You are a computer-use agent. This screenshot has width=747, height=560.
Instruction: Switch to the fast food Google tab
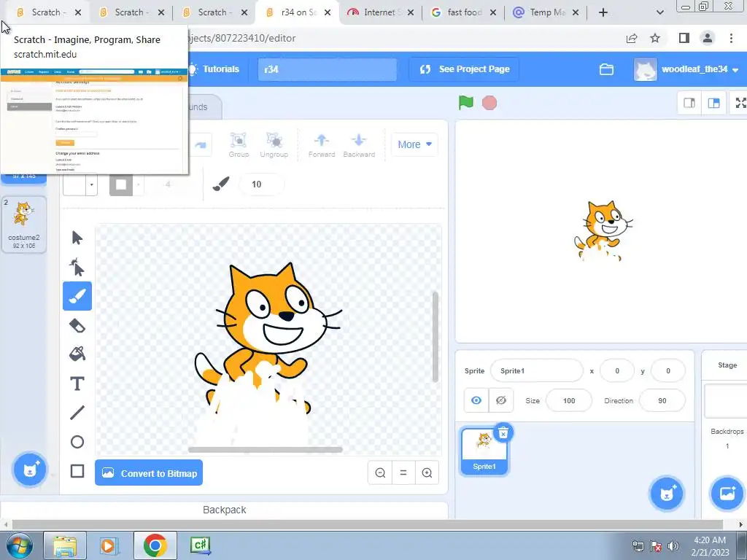point(463,12)
